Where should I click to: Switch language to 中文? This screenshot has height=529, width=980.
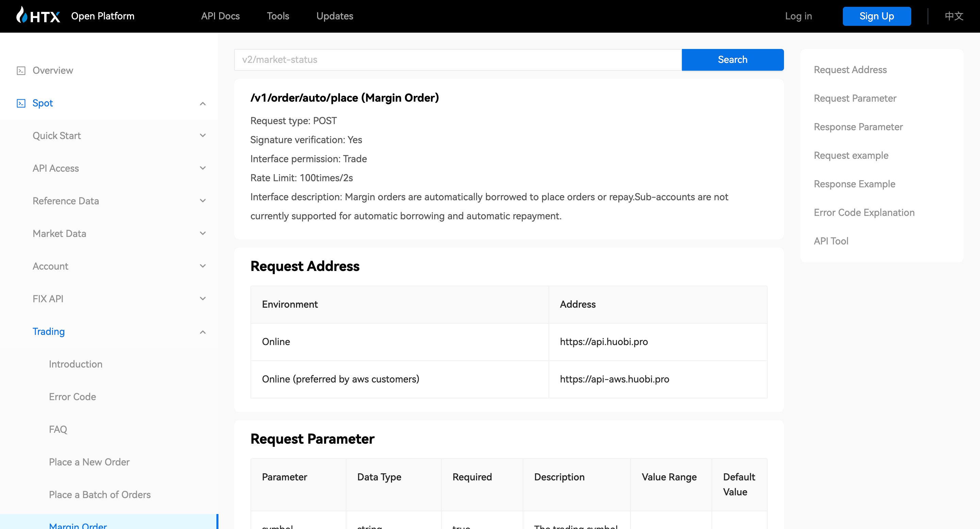tap(954, 16)
